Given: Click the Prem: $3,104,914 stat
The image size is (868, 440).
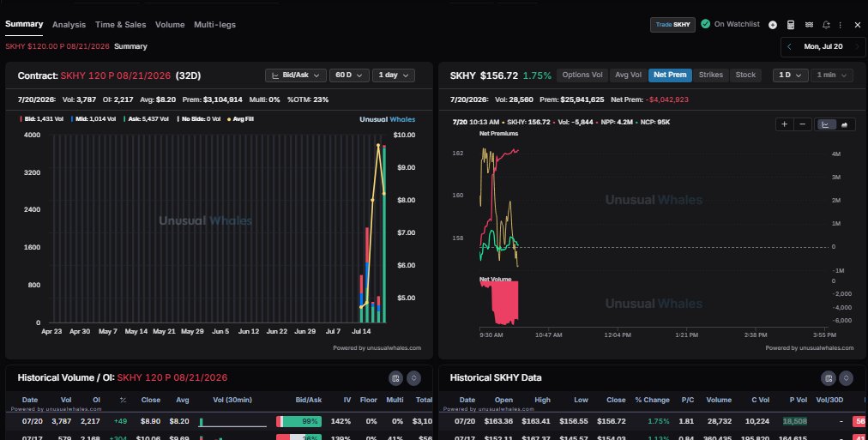Looking at the screenshot, I should [x=213, y=99].
